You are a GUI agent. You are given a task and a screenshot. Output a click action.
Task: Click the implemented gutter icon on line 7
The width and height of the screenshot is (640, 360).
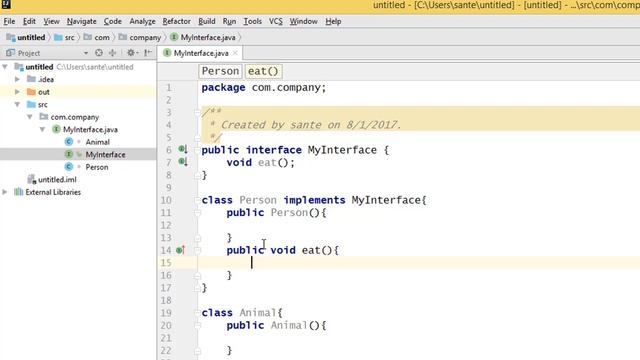point(183,162)
